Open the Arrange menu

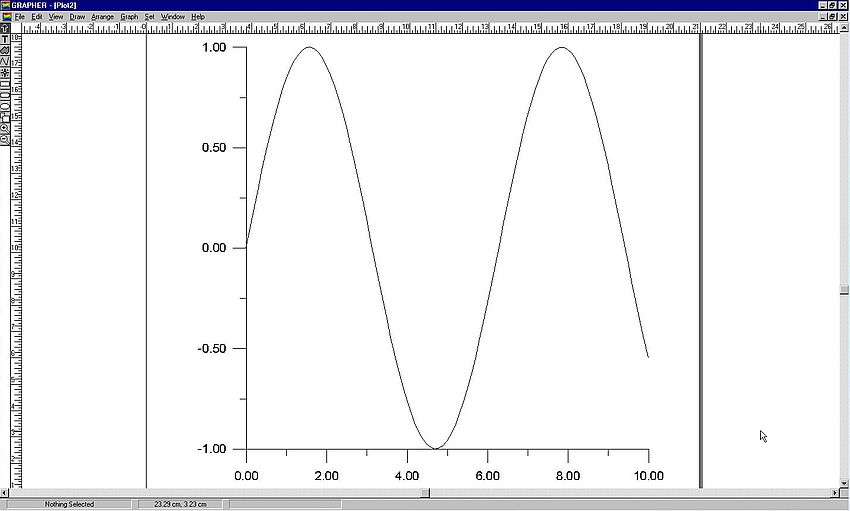(x=102, y=17)
